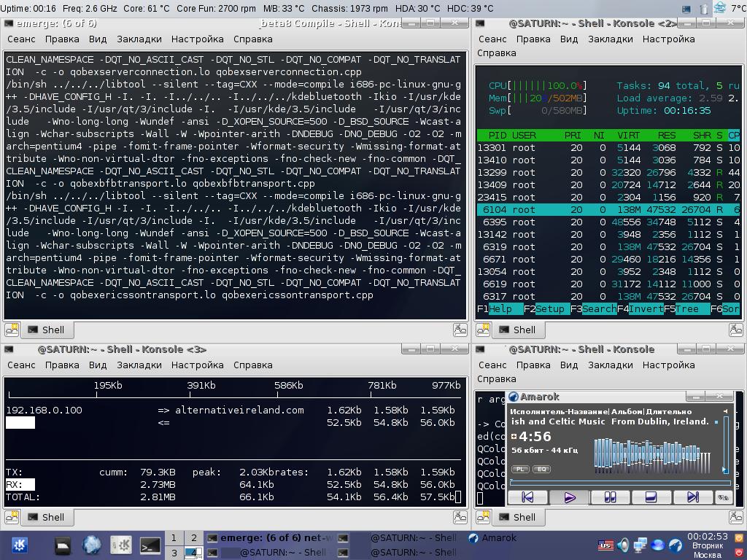
Task: Open Настройка menu in Konsole <3>
Action: pyautogui.click(x=198, y=365)
